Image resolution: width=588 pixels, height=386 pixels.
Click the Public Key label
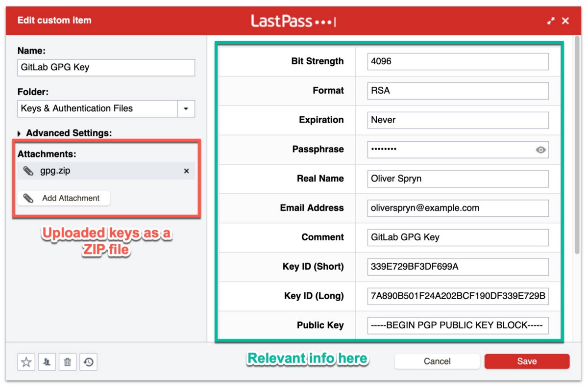tap(320, 325)
